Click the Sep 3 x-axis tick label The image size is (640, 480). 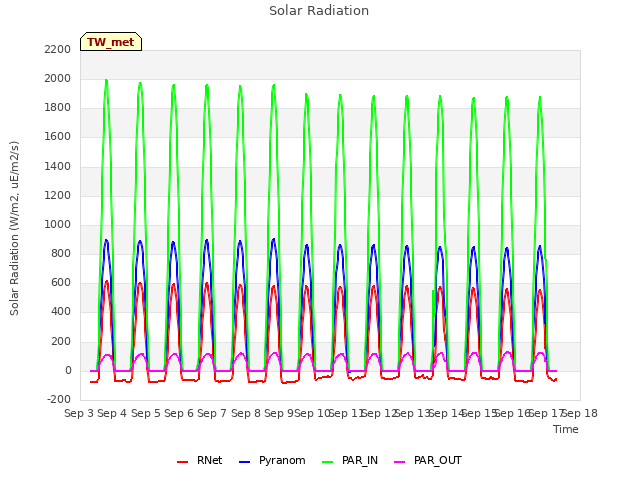click(x=79, y=413)
